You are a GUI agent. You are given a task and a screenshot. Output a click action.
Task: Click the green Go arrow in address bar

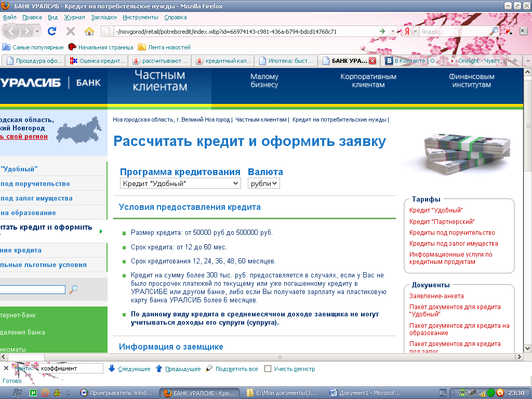(x=382, y=31)
